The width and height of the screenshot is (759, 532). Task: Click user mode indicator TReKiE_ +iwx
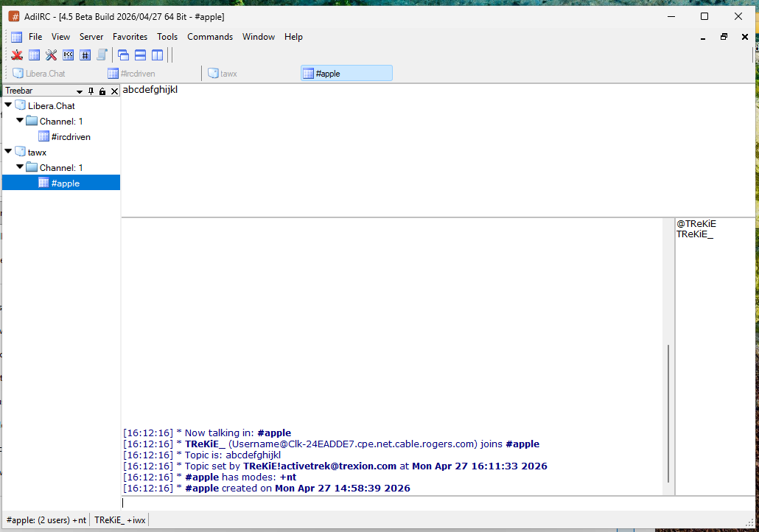coord(119,519)
